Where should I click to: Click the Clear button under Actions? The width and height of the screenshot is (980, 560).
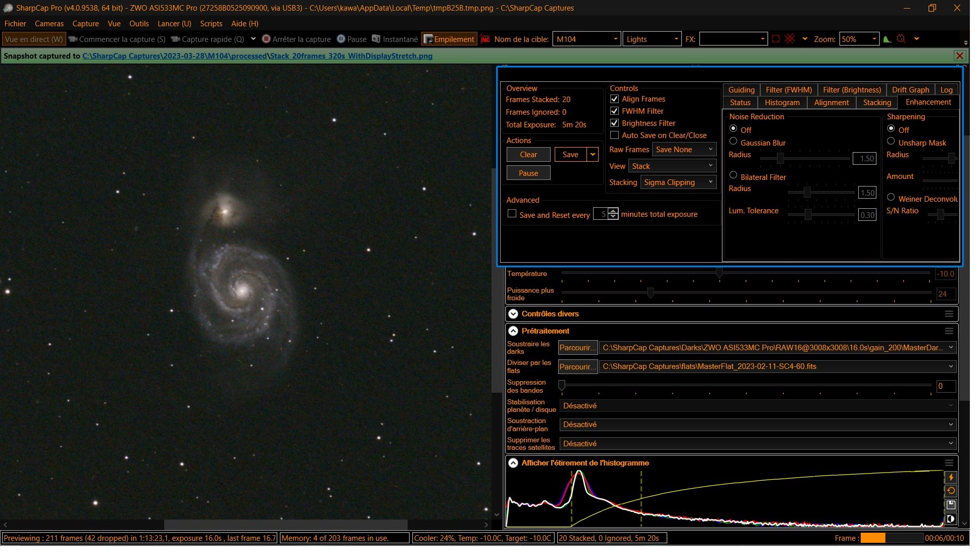[x=528, y=155]
